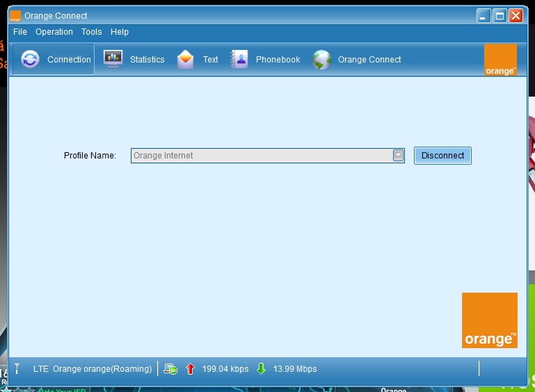Screen dimensions: 535x392
Task: Click the Orange Connect globe icon
Action: point(321,60)
